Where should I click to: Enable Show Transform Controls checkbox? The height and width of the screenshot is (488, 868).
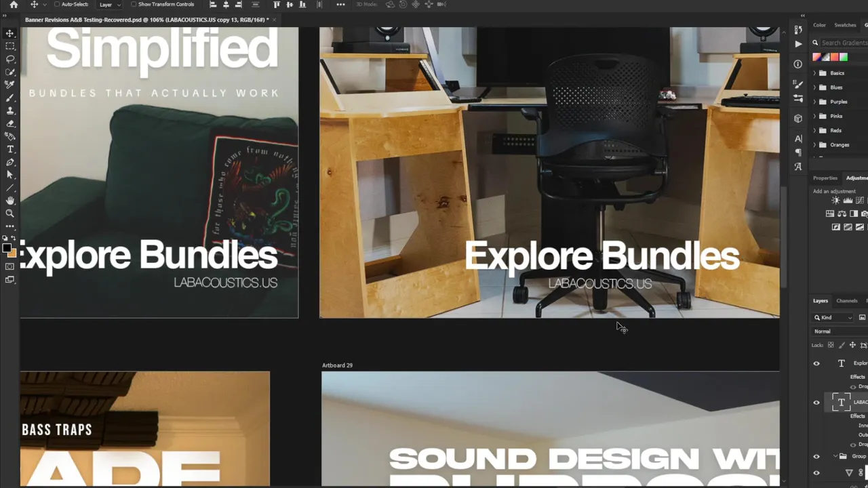click(x=134, y=5)
